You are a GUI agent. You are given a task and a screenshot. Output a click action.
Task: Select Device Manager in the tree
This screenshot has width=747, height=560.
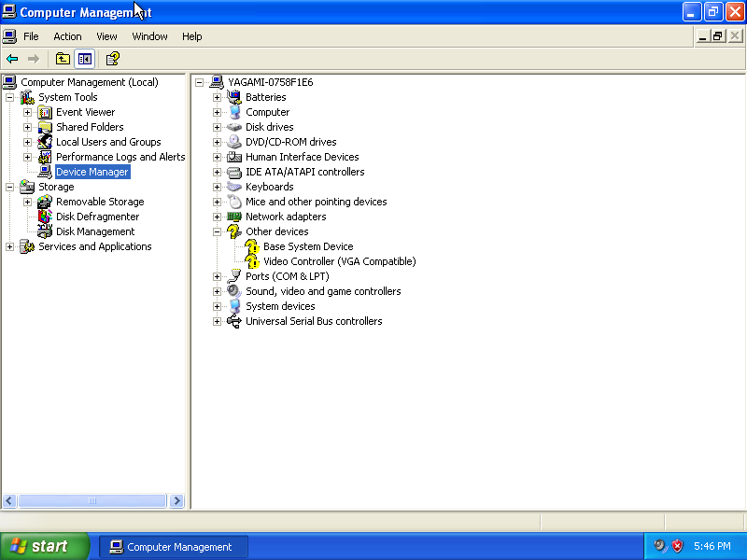(x=92, y=172)
